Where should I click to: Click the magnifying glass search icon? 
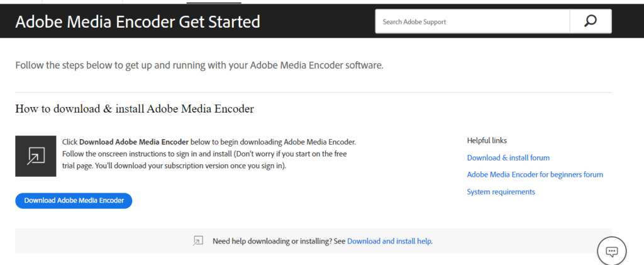[x=590, y=21]
